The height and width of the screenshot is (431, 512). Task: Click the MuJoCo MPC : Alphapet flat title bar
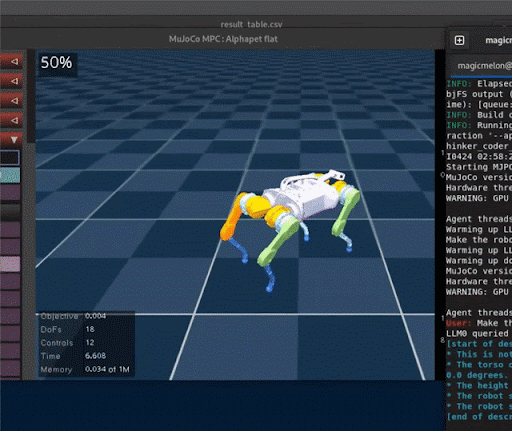pyautogui.click(x=223, y=39)
